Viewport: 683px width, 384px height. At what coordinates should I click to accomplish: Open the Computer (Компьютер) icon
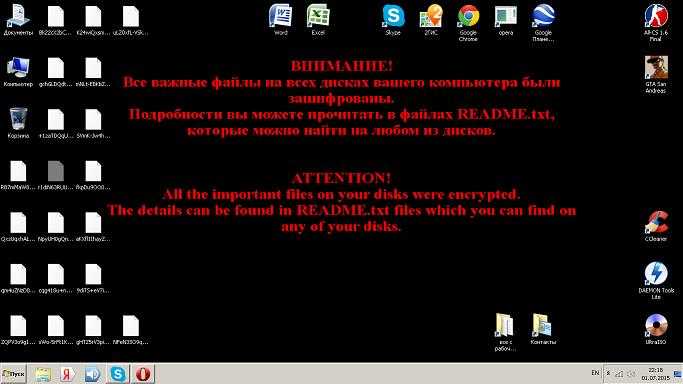coord(18,72)
